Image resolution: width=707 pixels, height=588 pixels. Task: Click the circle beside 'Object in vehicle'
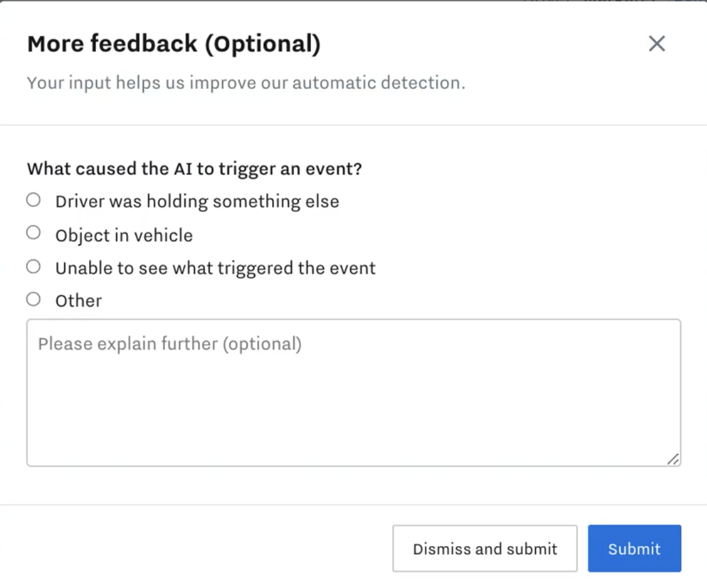pos(33,233)
